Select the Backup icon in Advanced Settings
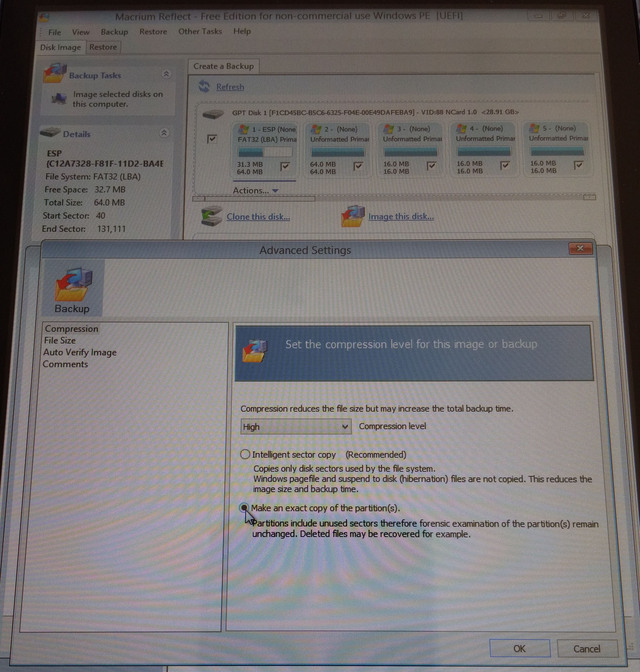Image resolution: width=640 pixels, height=672 pixels. click(x=73, y=288)
